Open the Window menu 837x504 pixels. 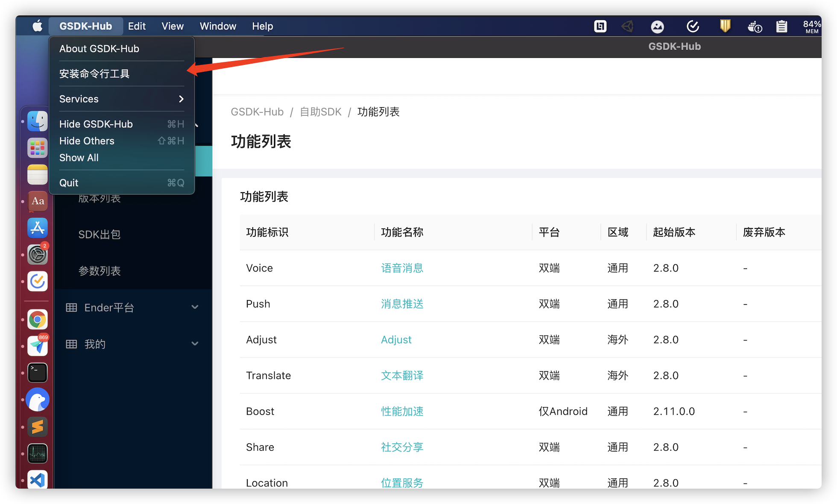click(x=218, y=26)
